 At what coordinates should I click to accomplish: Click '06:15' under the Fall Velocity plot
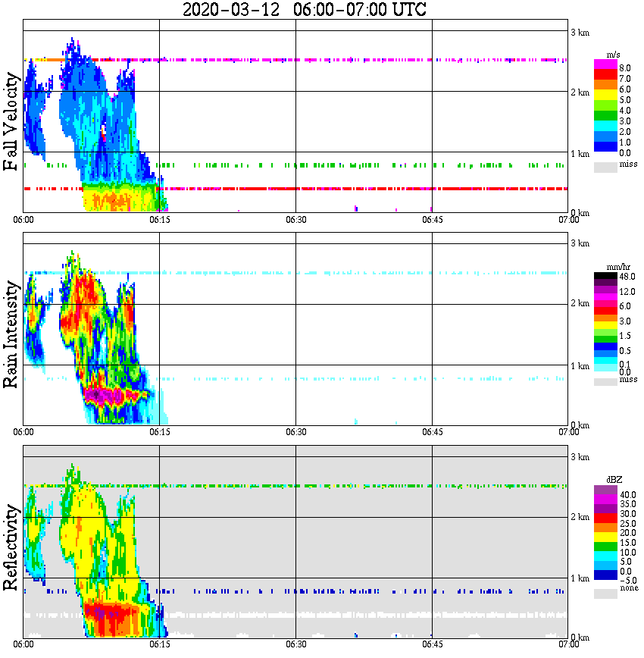[159, 220]
